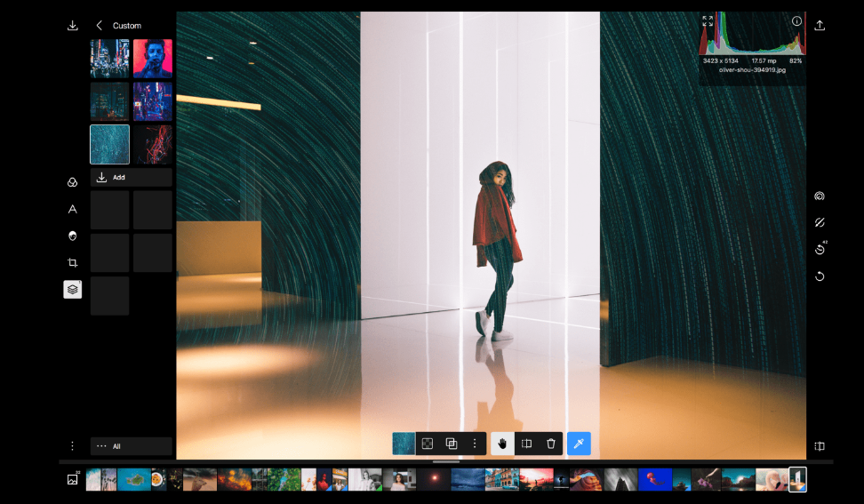Open the red jellyfish on blue photo
The width and height of the screenshot is (864, 504).
(655, 479)
